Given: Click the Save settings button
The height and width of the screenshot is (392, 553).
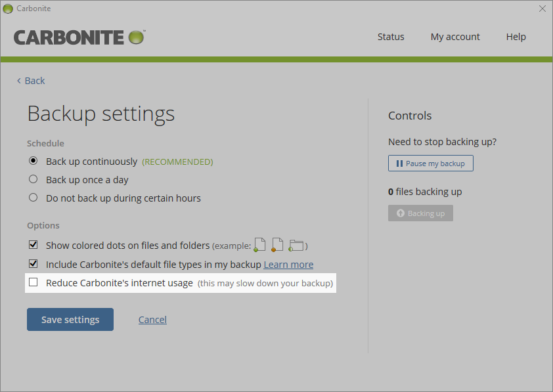Looking at the screenshot, I should click(70, 319).
